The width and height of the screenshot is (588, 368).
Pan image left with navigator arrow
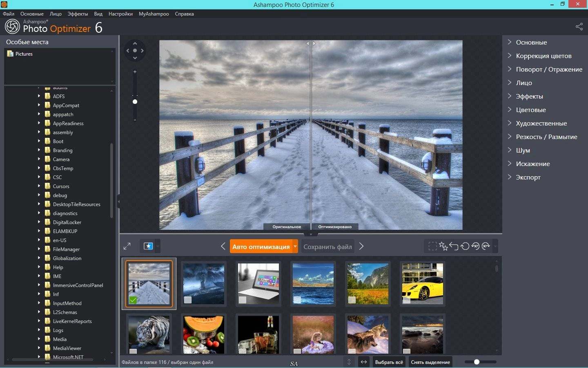127,51
